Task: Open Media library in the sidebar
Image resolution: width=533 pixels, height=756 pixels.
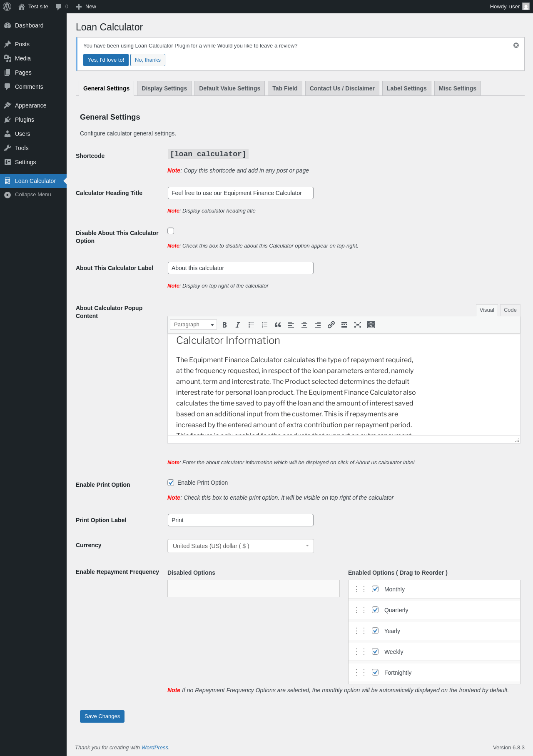Action: coord(33,58)
